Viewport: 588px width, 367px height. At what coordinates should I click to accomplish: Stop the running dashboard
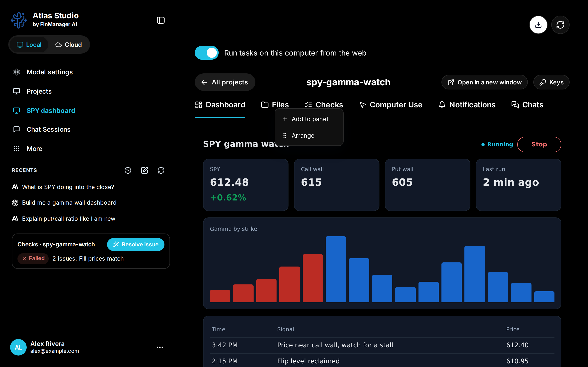pyautogui.click(x=539, y=145)
